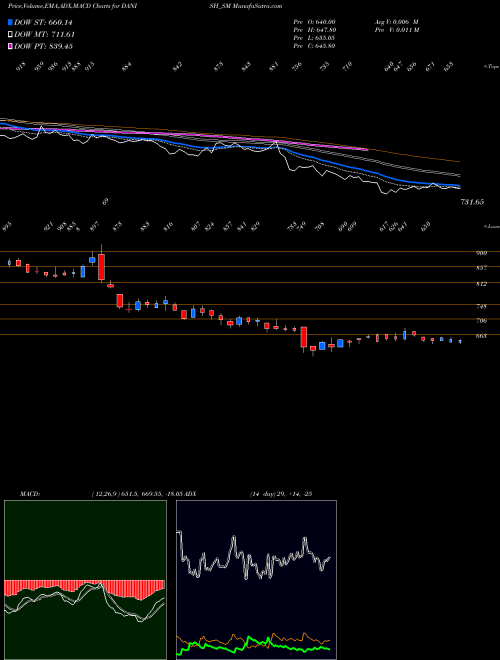Open the green MACD histogram panel
Screen dimensions: 500x660
[x=85, y=580]
